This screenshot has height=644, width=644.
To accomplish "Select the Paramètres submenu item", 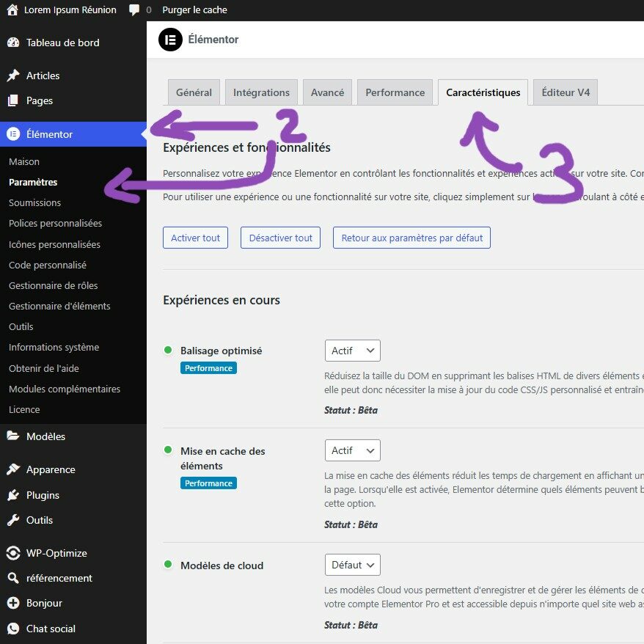I will (33, 182).
